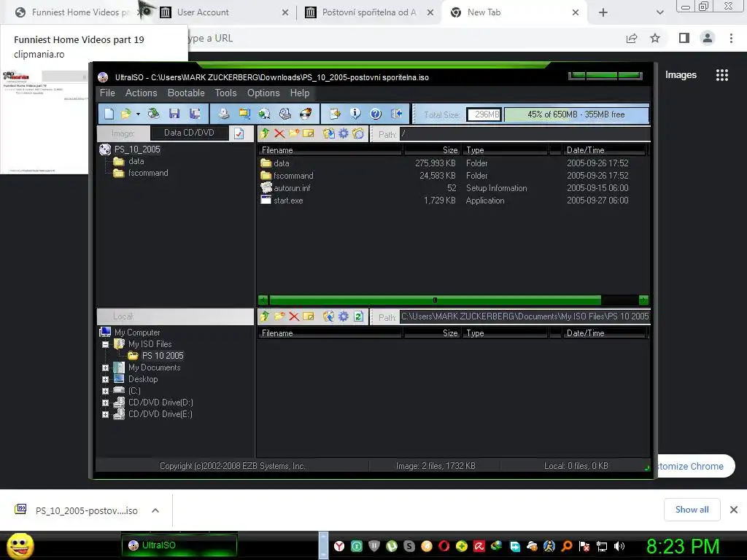Open the download item options chevron
747x560 pixels.
[155, 510]
